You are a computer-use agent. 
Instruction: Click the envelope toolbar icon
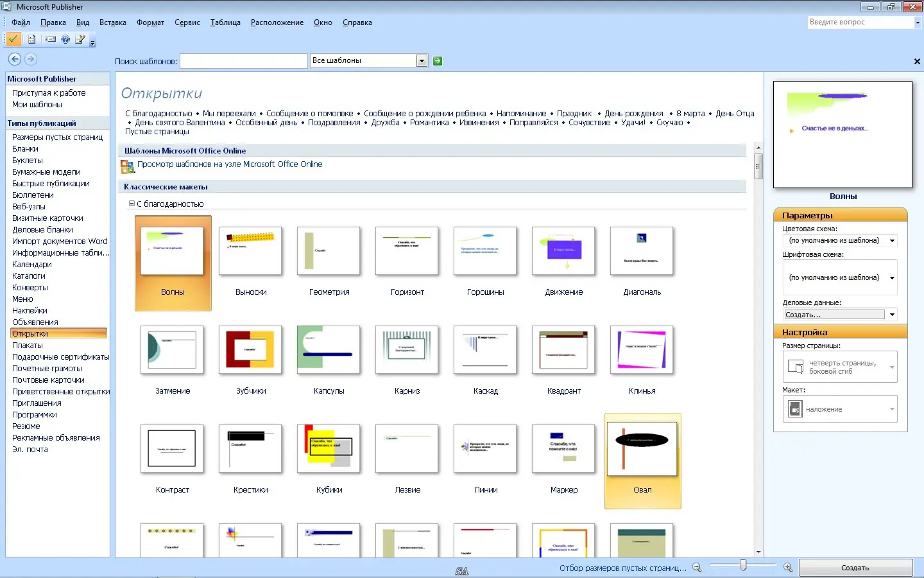pos(51,39)
